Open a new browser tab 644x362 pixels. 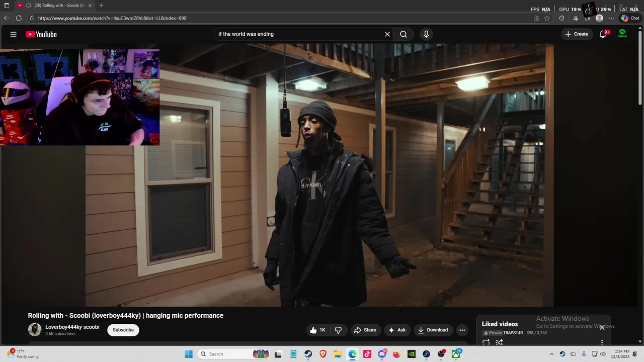[101, 6]
